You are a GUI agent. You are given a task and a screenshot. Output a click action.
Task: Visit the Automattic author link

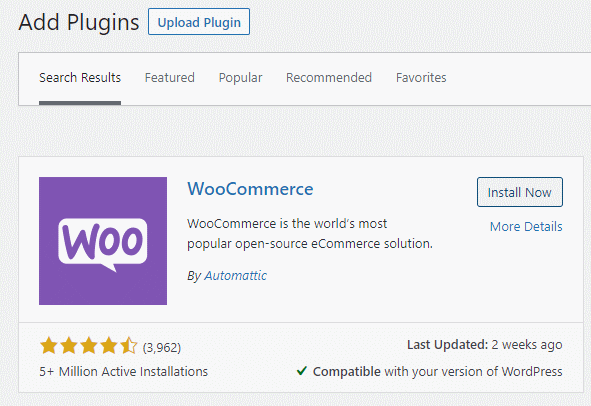(x=236, y=276)
